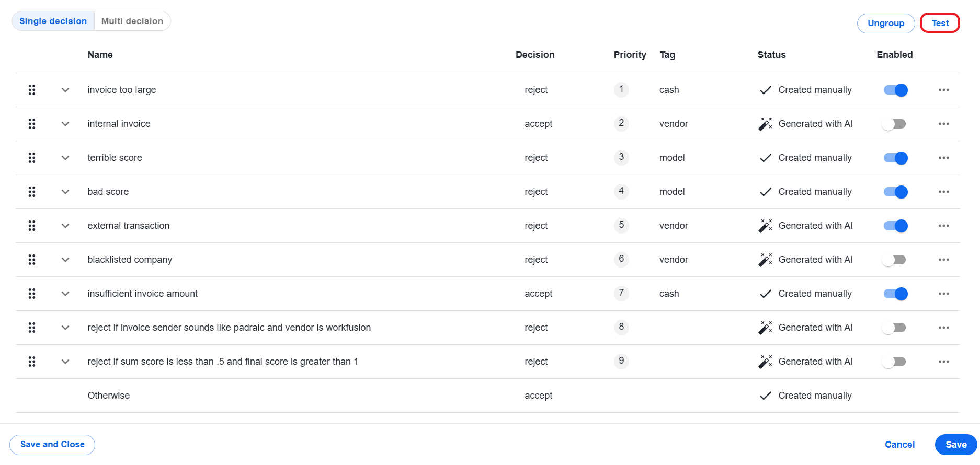This screenshot has width=980, height=465.
Task: Grab drag handle for terrible score rule
Action: [x=32, y=158]
